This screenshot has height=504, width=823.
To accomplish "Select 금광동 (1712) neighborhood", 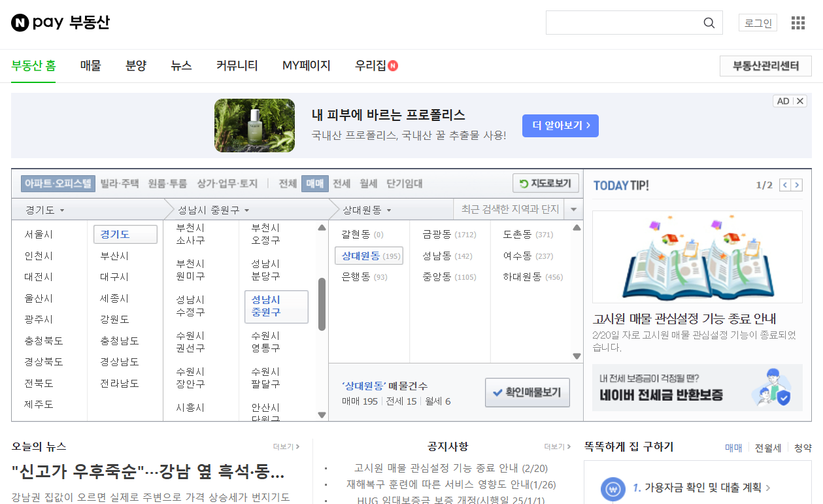I will 449,234.
